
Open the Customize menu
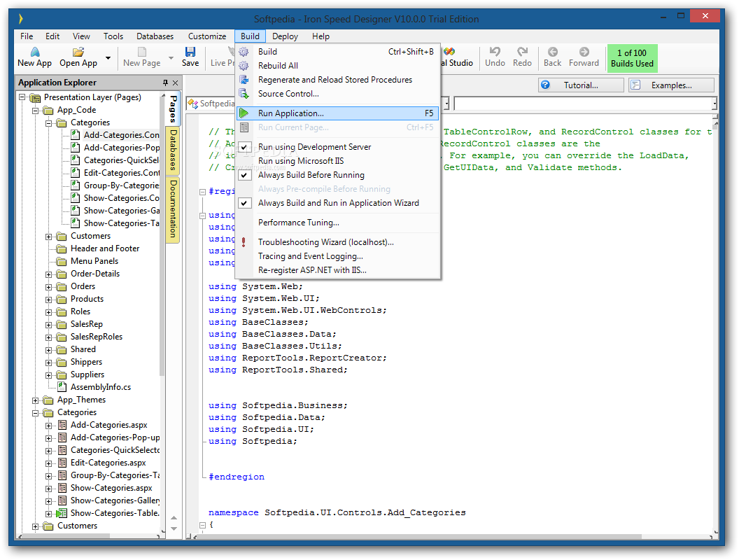[x=207, y=36]
